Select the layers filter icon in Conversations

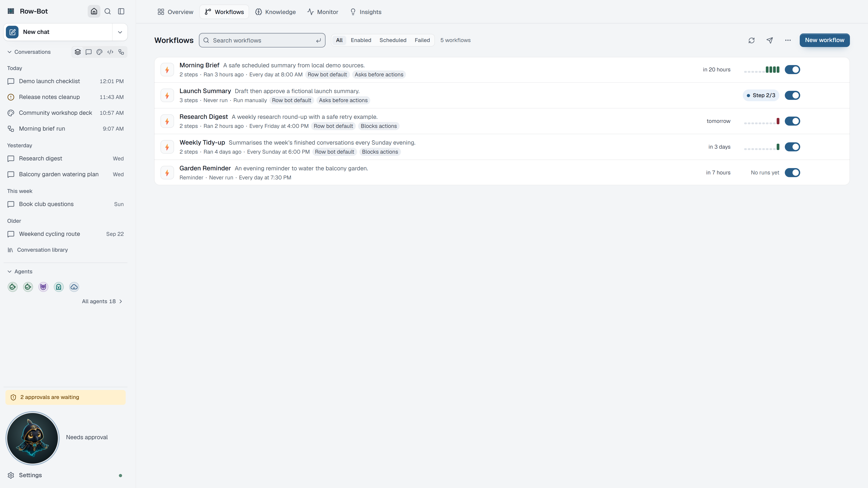click(78, 52)
